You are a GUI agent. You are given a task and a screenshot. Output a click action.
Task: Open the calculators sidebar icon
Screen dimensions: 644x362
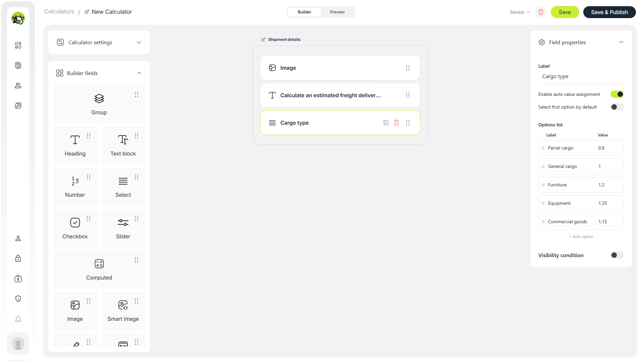coord(18,65)
